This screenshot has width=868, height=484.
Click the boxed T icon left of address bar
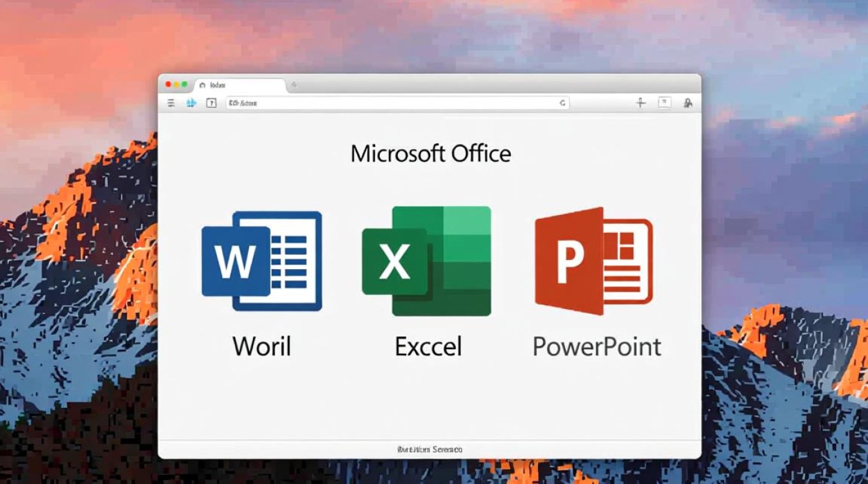(x=211, y=103)
